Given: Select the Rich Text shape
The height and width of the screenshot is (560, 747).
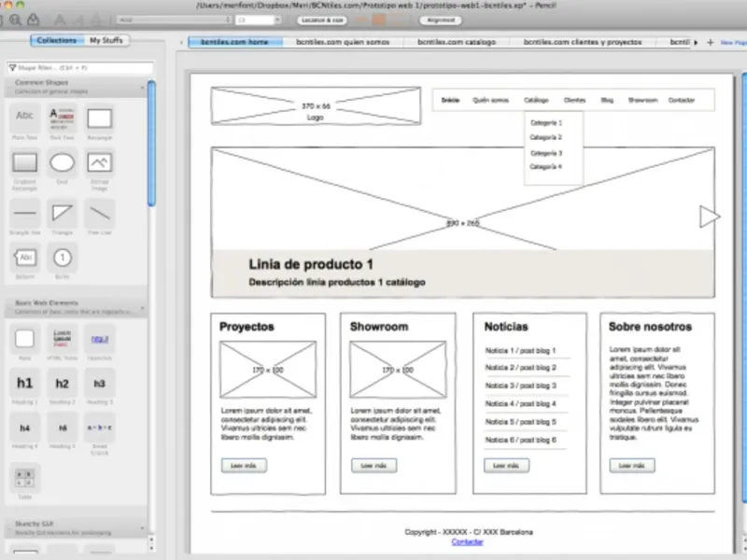Looking at the screenshot, I should (62, 121).
